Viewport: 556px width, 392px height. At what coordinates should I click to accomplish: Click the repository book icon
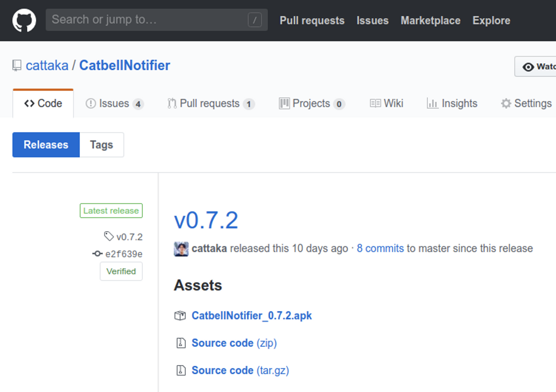[17, 66]
